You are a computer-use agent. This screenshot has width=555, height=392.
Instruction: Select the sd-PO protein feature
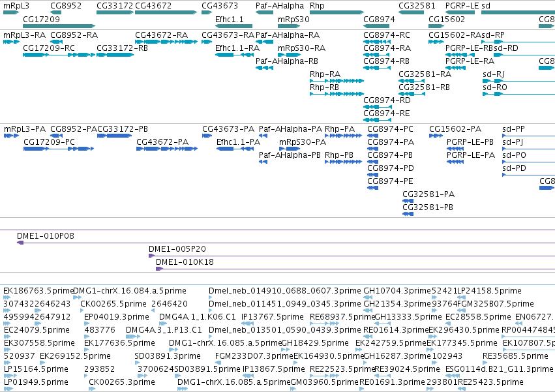528,162
